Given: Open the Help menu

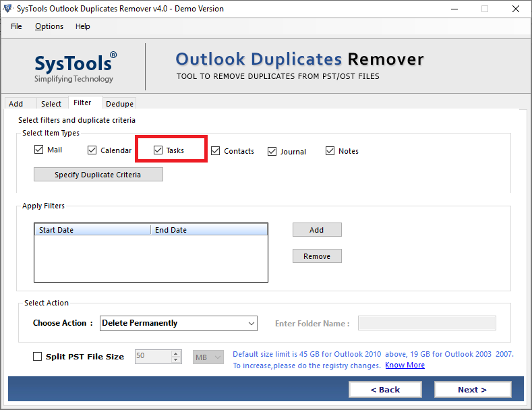Looking at the screenshot, I should (x=82, y=26).
